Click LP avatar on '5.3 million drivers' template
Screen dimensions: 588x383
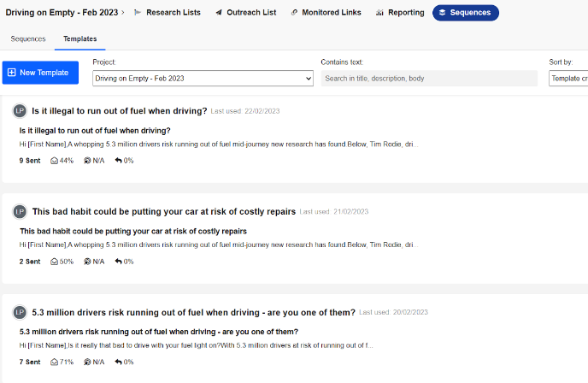click(x=20, y=312)
